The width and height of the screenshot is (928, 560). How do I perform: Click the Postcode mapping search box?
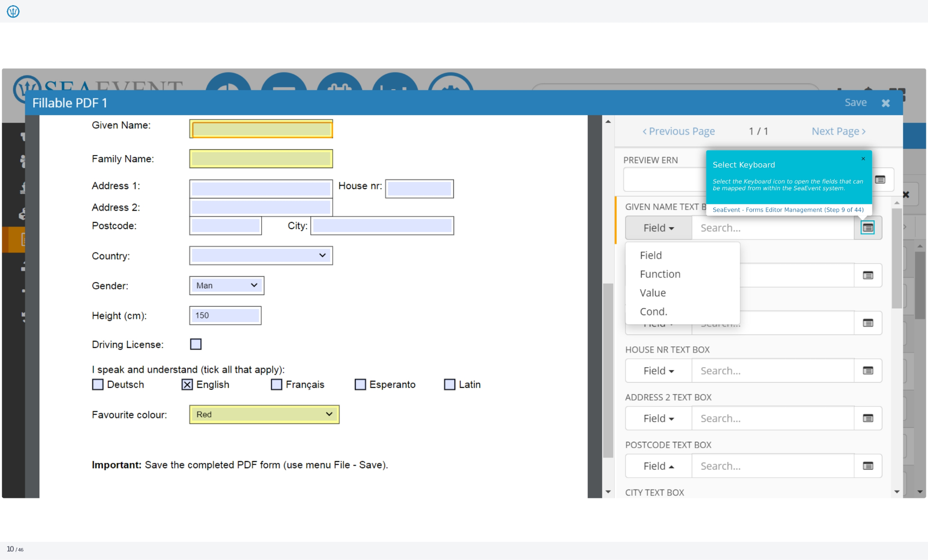point(773,466)
